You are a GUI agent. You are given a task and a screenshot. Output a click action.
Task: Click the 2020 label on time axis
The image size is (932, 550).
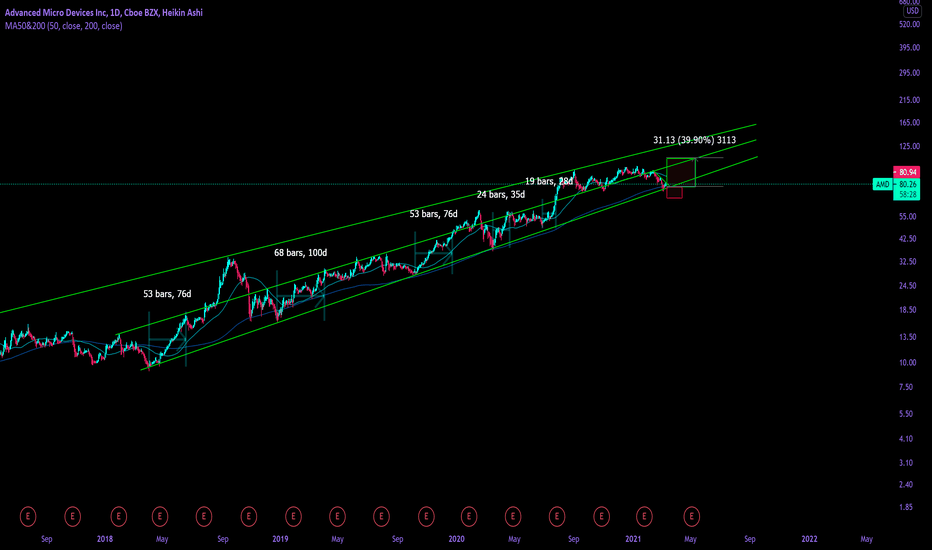pyautogui.click(x=456, y=539)
